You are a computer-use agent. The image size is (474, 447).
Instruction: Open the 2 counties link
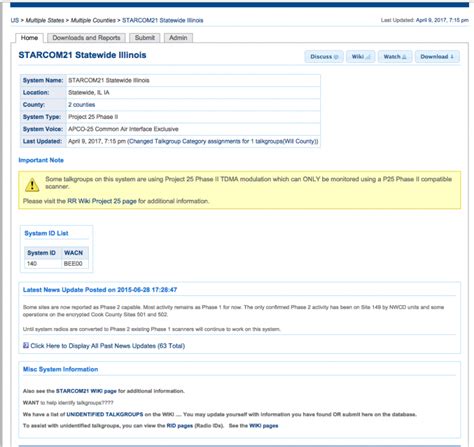[82, 105]
